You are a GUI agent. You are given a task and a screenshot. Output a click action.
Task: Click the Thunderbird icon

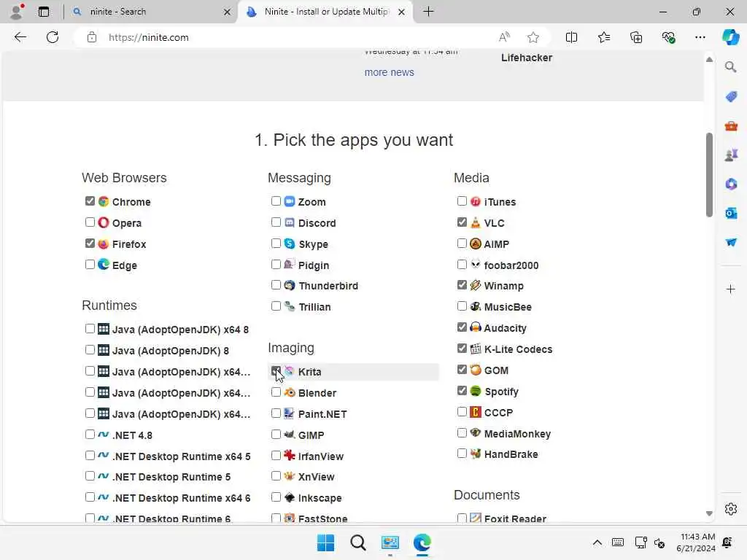click(290, 285)
